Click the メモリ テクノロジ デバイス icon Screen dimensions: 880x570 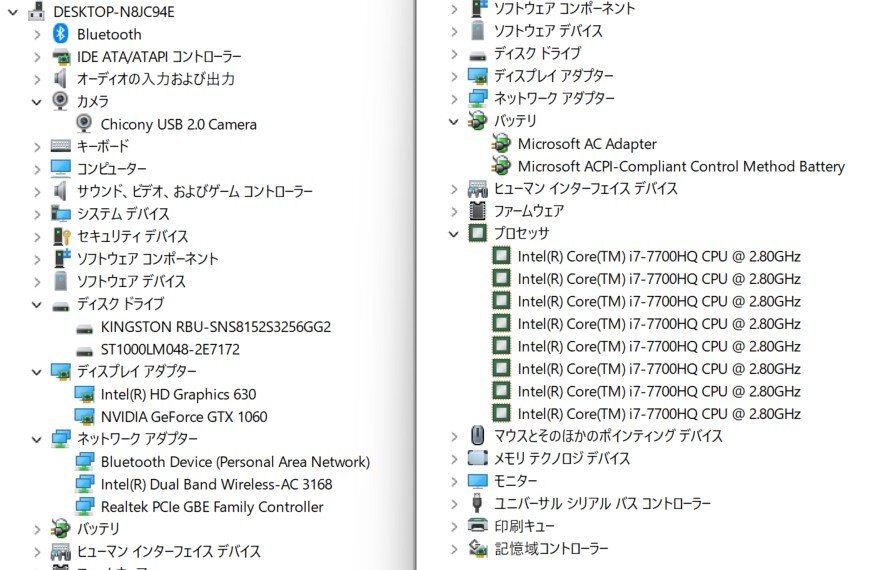pyautogui.click(x=478, y=458)
